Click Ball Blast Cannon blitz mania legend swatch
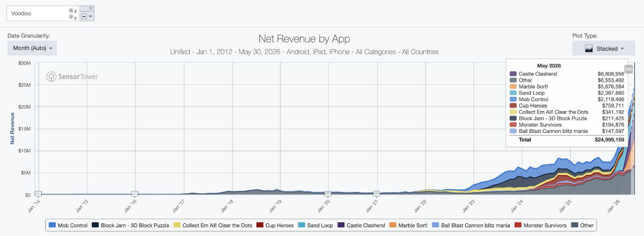Screen dimensions: 644x236 [x=436, y=225]
